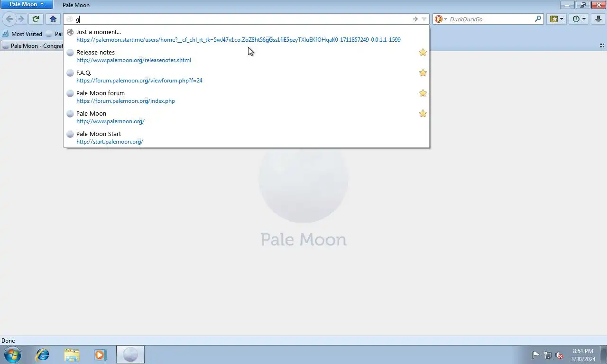Open the DuckDuckGo search engine selector
This screenshot has width=607, height=364.
coord(441,19)
